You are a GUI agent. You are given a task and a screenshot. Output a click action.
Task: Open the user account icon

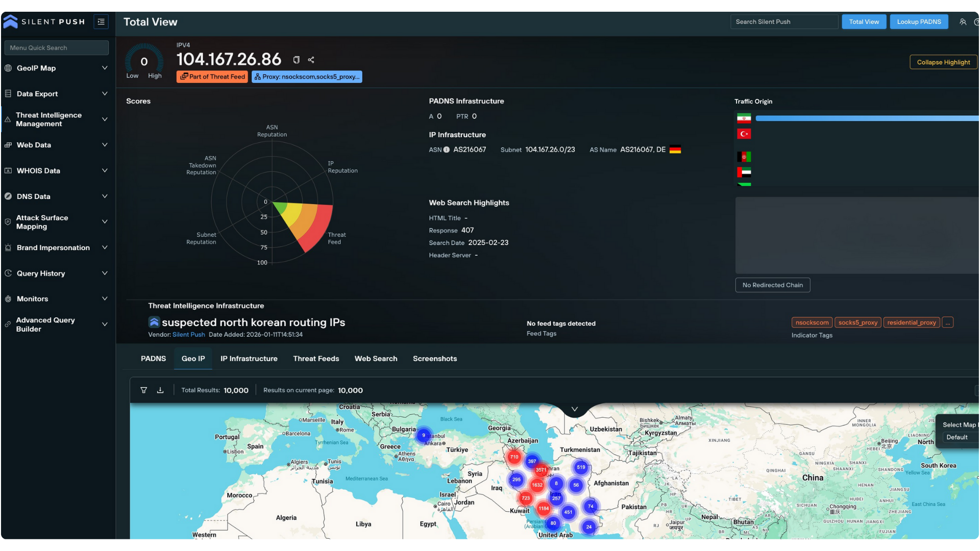[x=963, y=22]
